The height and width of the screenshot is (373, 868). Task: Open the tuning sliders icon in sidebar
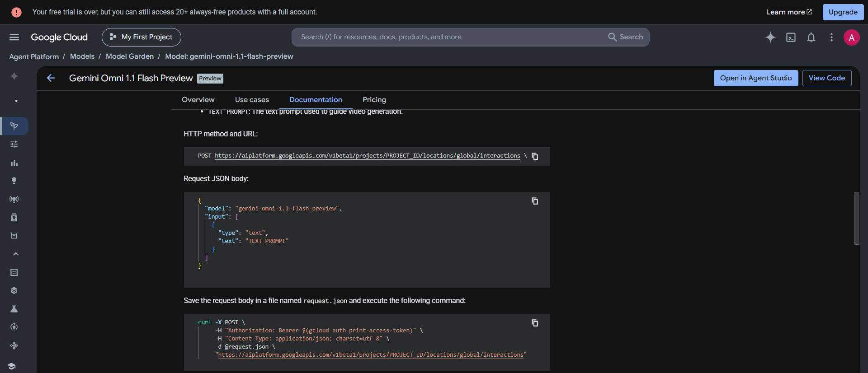point(14,145)
